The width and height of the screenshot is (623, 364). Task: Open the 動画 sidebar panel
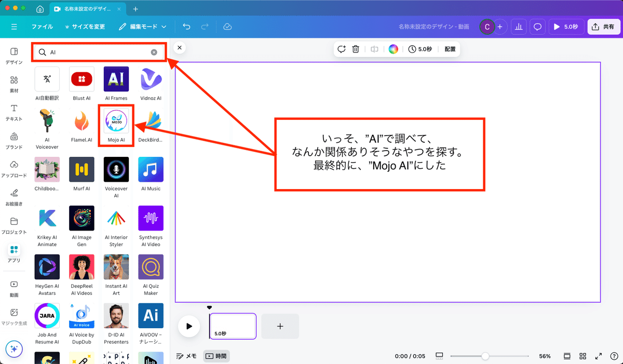pyautogui.click(x=14, y=289)
